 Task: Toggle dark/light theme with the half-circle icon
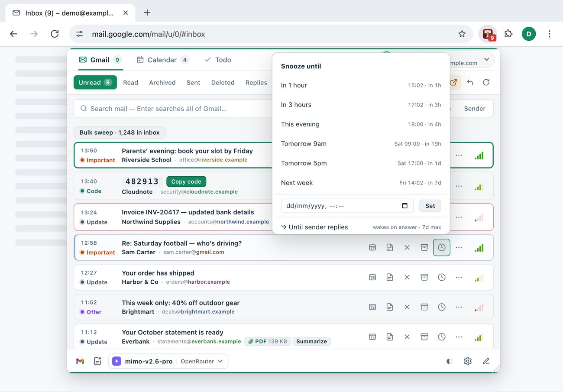click(x=449, y=361)
